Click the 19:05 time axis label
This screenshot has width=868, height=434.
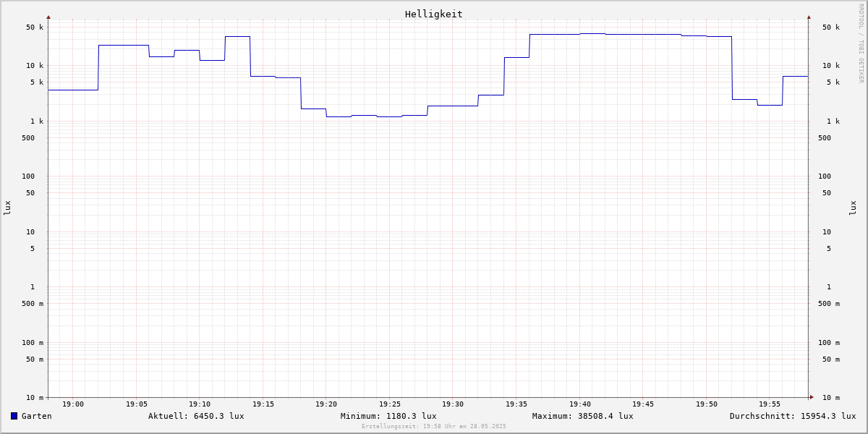137,404
